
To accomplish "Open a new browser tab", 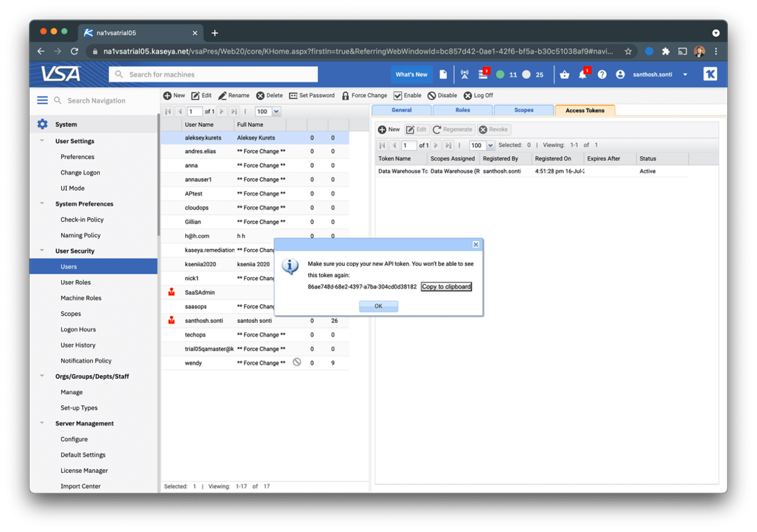I will click(x=215, y=33).
